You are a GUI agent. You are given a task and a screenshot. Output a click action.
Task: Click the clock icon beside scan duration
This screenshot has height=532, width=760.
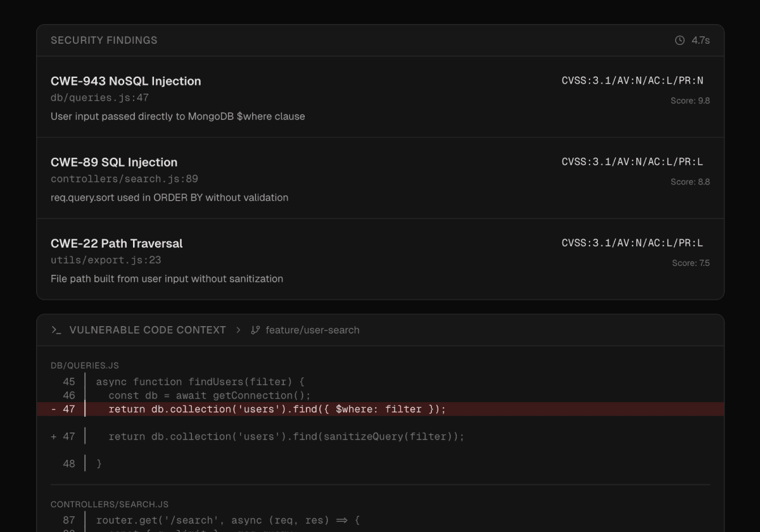tap(680, 41)
